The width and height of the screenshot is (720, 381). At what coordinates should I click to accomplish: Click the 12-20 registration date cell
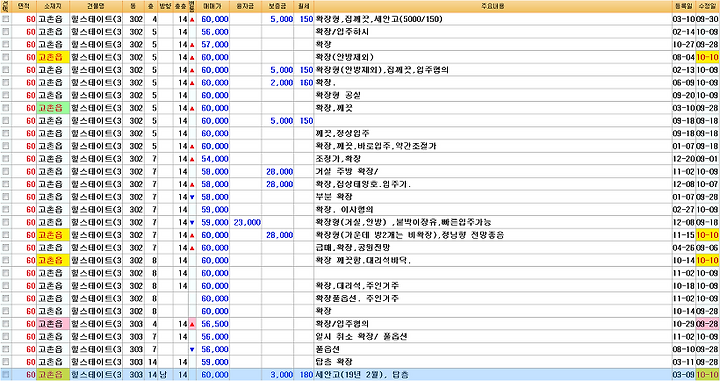(684, 159)
